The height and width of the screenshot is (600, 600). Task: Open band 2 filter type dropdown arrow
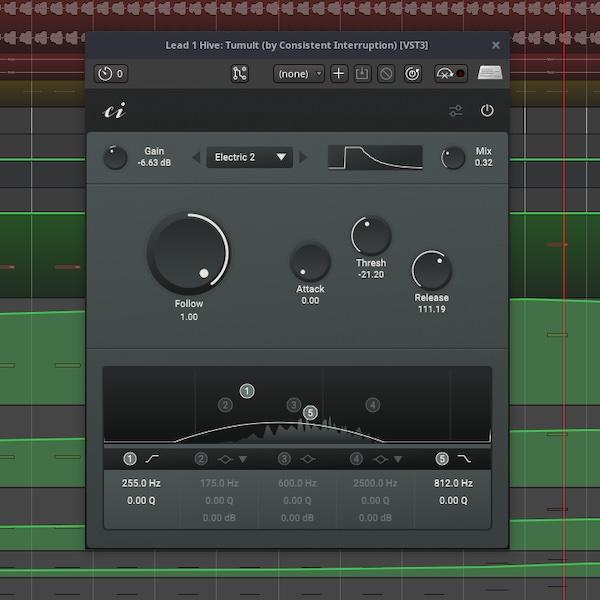[x=243, y=459]
